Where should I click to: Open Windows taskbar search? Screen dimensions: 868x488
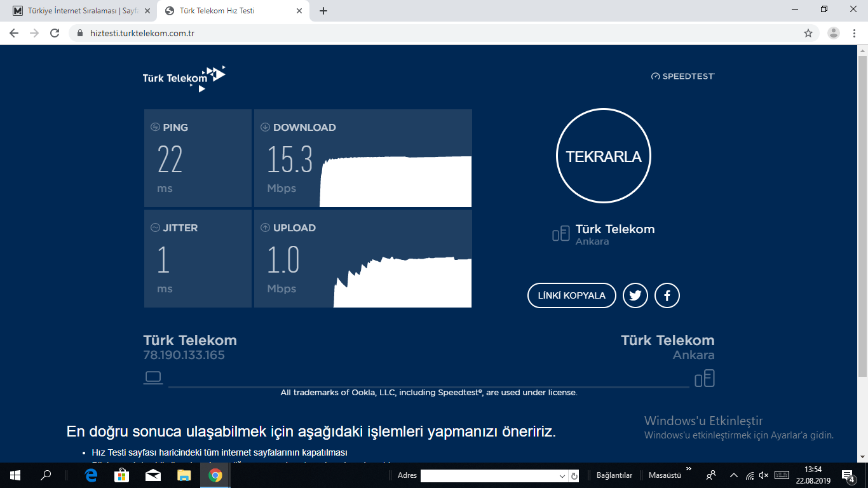coord(45,475)
